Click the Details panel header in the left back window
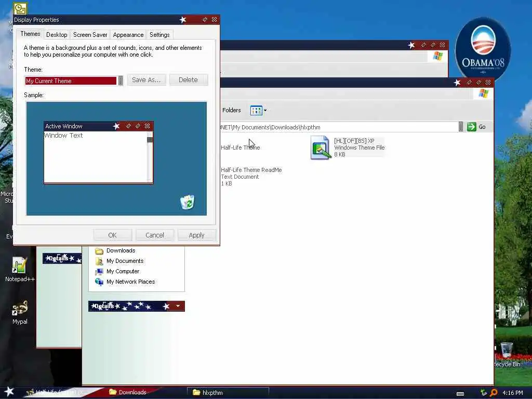Screen dimensions: 532x399 [62, 258]
